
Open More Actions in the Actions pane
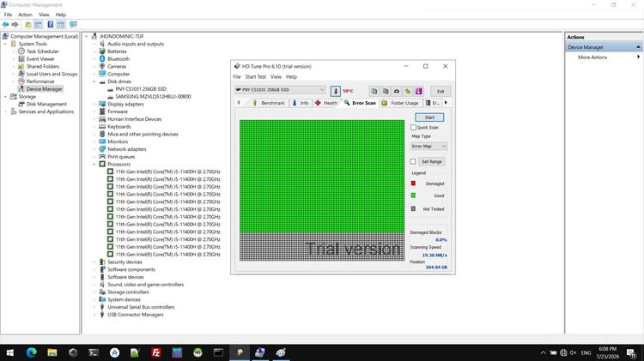592,57
